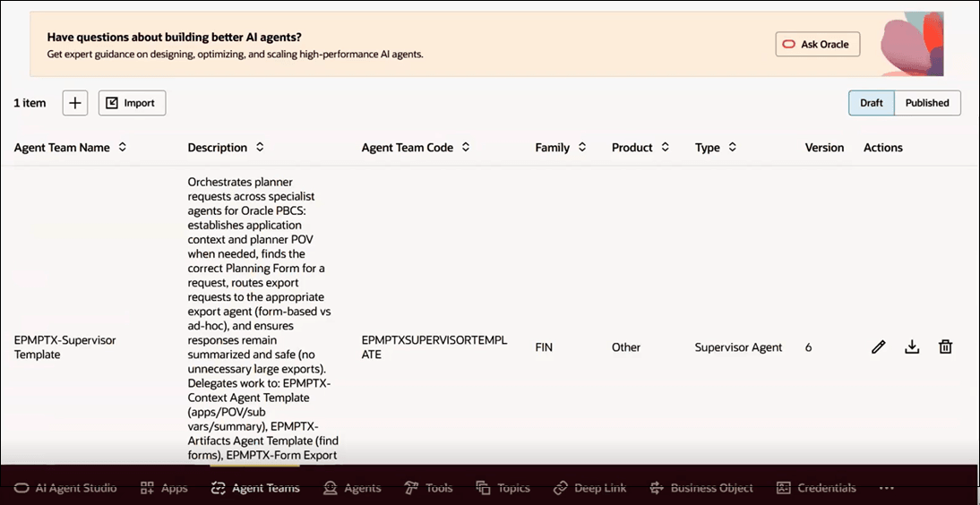Screen dimensions: 980x505
Task: Click the template description text
Action: click(x=263, y=319)
